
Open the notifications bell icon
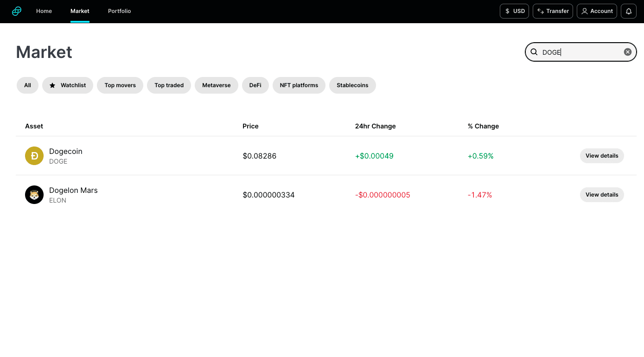coord(629,11)
